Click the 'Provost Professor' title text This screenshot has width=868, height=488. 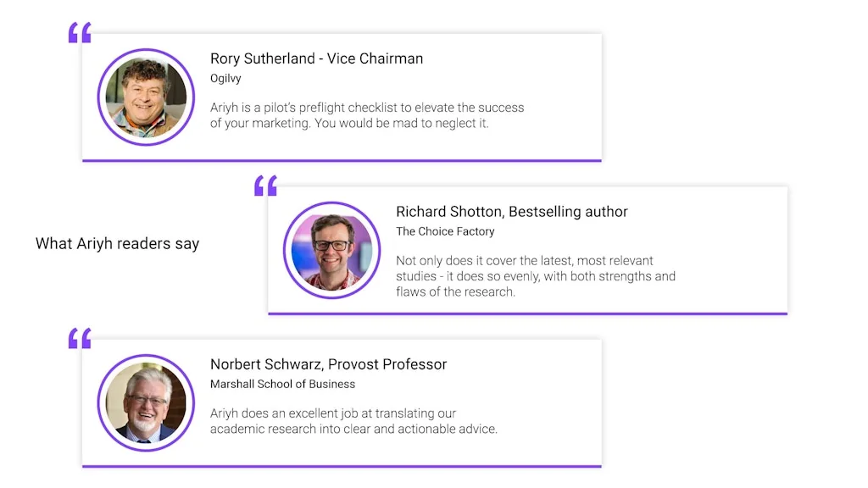387,364
